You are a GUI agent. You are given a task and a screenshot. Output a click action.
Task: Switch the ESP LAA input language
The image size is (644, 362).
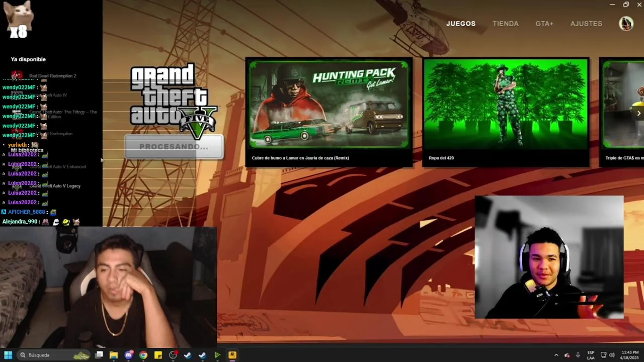[x=591, y=355]
